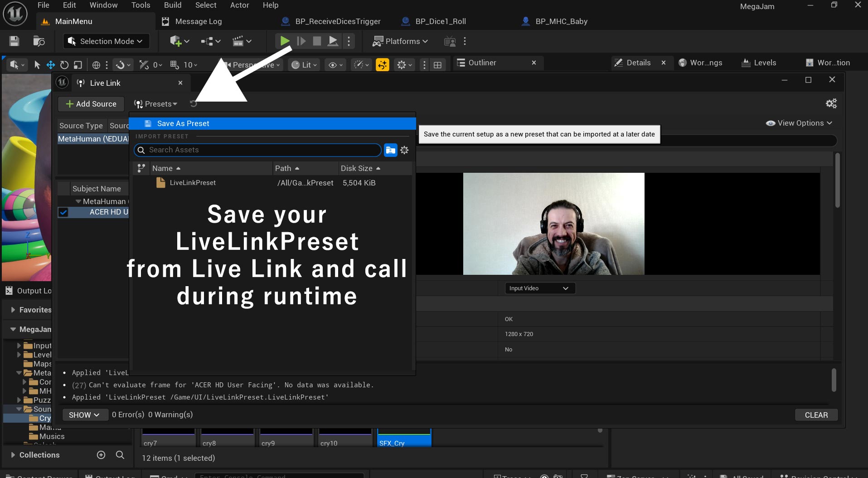
Task: Click the asset picker settings gear icon
Action: pyautogui.click(x=404, y=150)
